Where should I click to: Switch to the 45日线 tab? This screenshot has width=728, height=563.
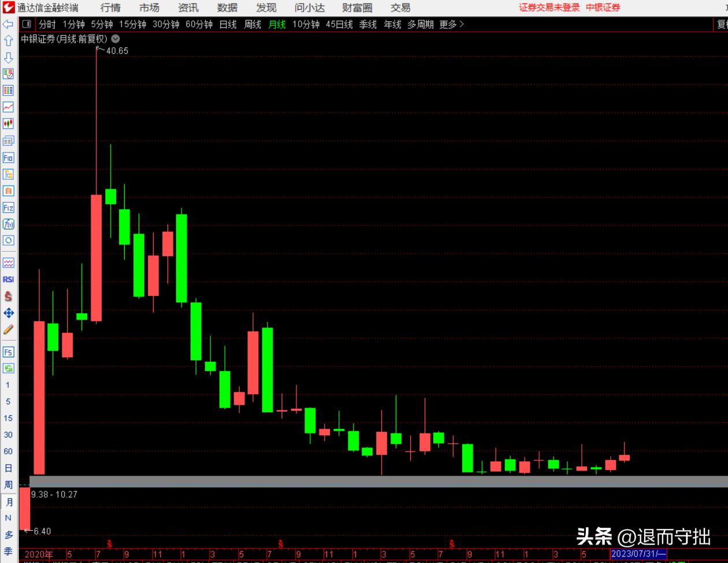tap(339, 24)
